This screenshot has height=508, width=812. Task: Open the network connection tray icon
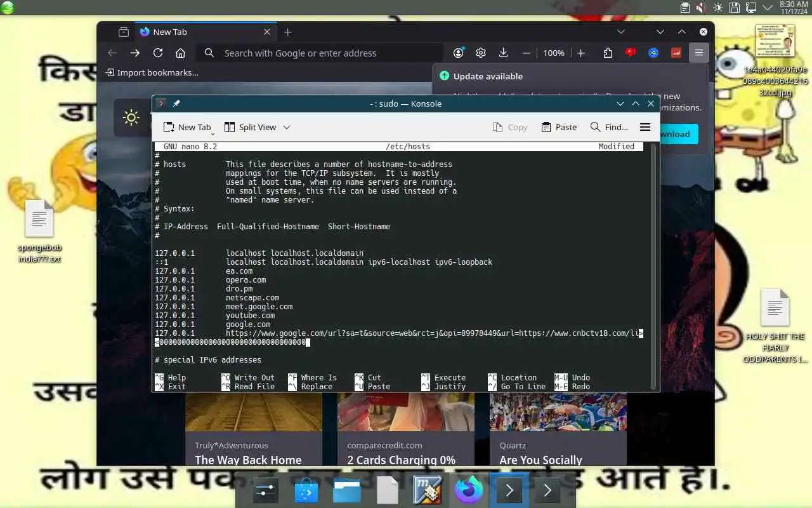[751, 8]
